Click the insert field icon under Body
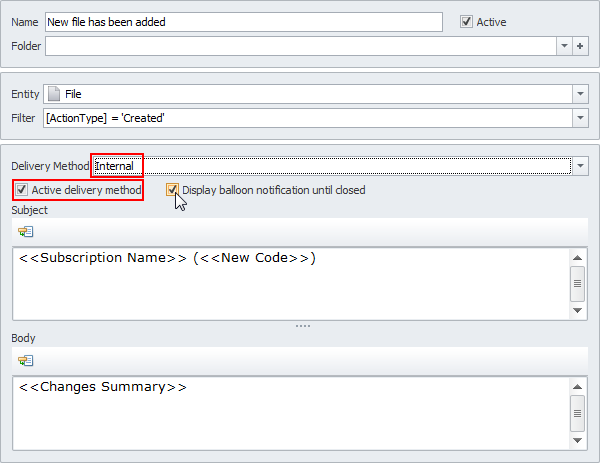Screen dimensions: 600x463 pos(26,360)
